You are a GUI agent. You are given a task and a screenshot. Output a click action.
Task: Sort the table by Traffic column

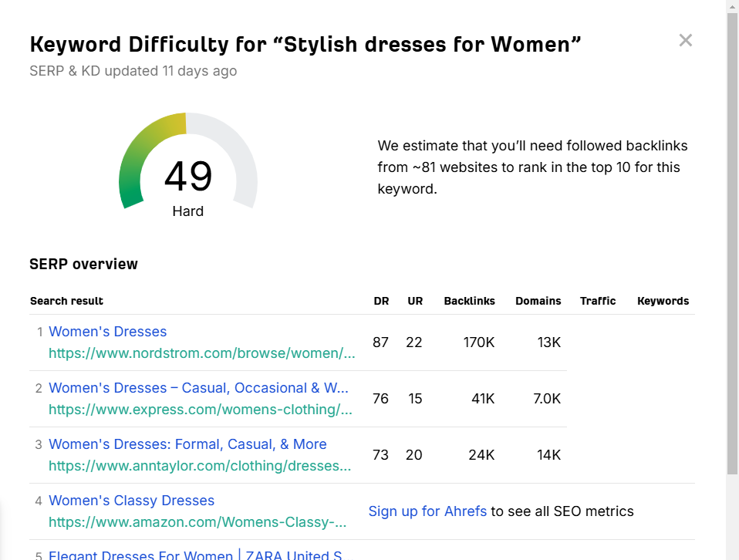(598, 301)
